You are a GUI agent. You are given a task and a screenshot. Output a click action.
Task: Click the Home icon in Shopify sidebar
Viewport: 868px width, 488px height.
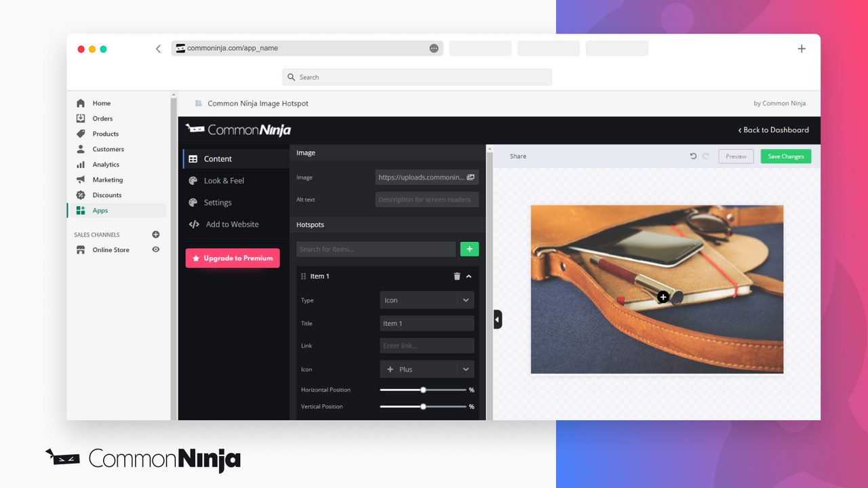point(81,103)
